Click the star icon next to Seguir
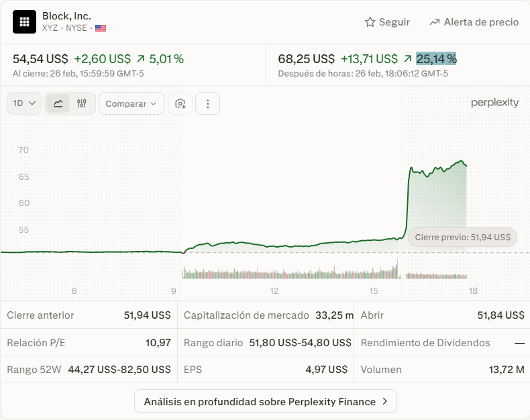This screenshot has height=420, width=530. click(370, 22)
